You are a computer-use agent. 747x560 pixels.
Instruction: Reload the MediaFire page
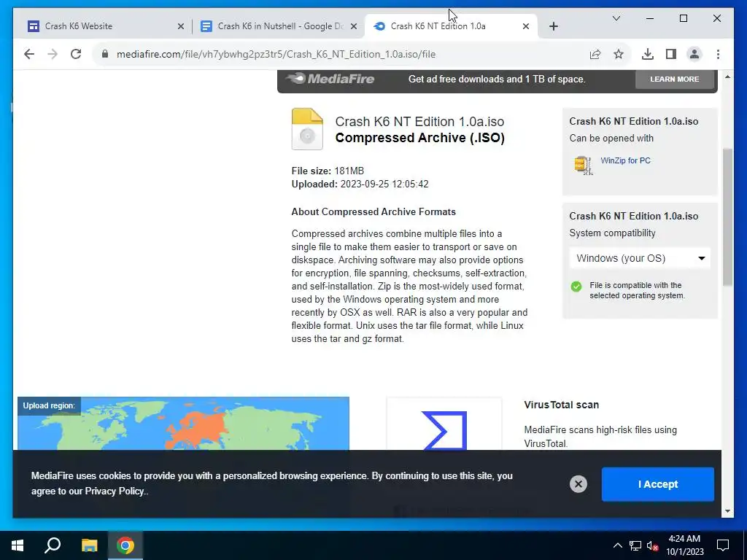click(76, 54)
